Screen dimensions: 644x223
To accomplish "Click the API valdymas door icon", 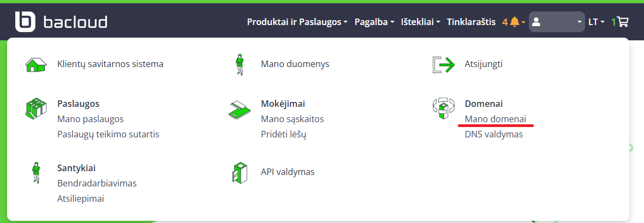I will [x=239, y=173].
